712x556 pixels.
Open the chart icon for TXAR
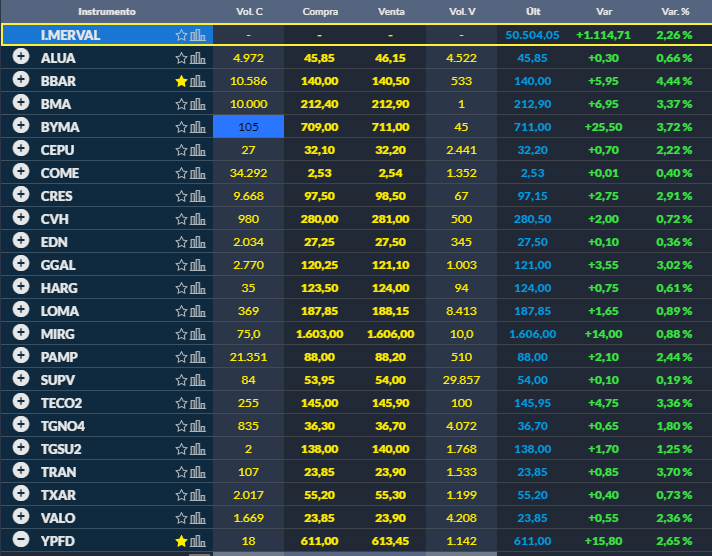(x=198, y=495)
